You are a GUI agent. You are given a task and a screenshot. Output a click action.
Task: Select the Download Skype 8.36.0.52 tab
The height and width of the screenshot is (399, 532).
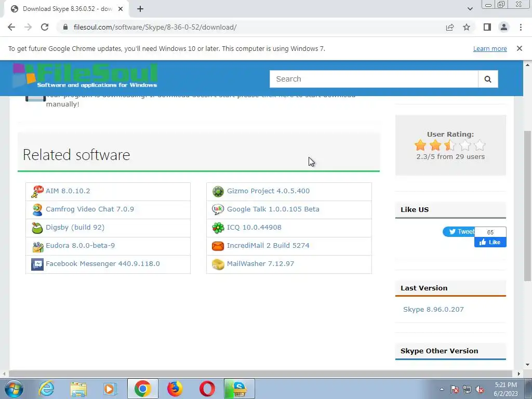[67, 9]
